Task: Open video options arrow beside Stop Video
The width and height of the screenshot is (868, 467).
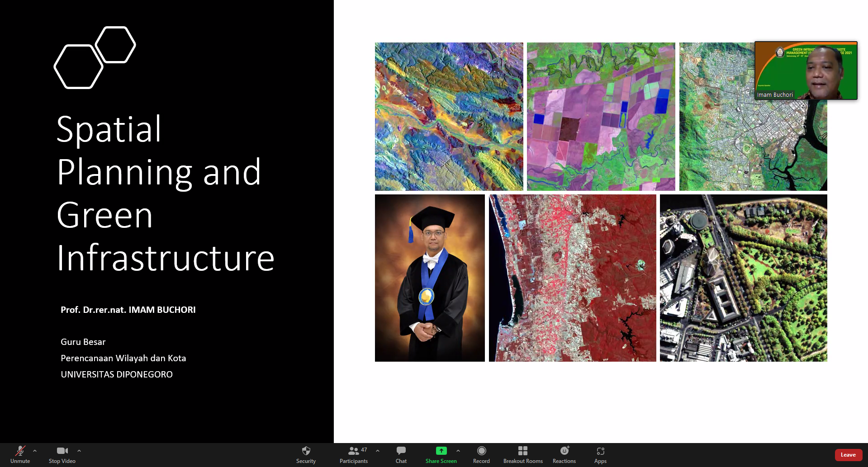Action: (x=79, y=451)
